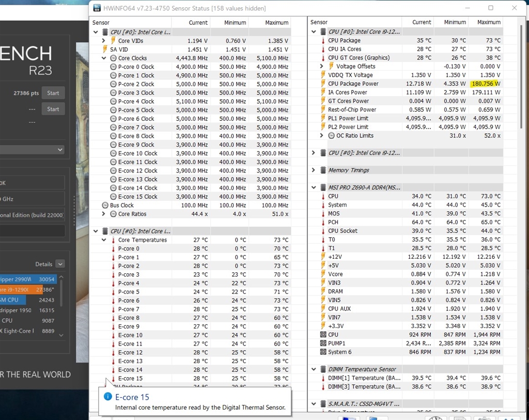Click the clock icon beside P-core 4 Clock
The height and width of the screenshot is (420, 529).
tap(114, 101)
